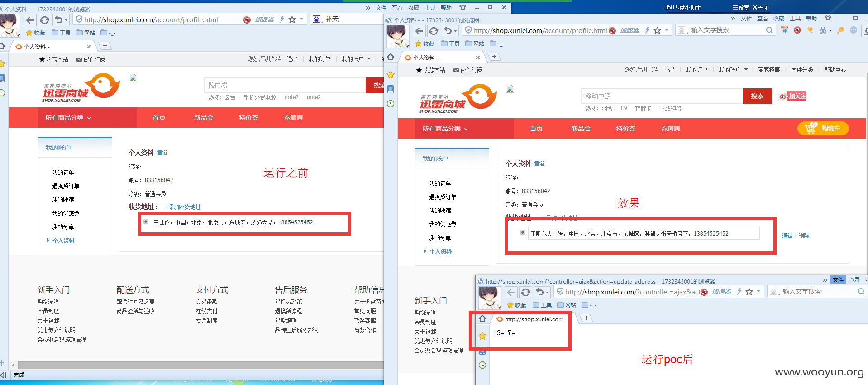Click 帮助中心 link in right window

pos(835,70)
